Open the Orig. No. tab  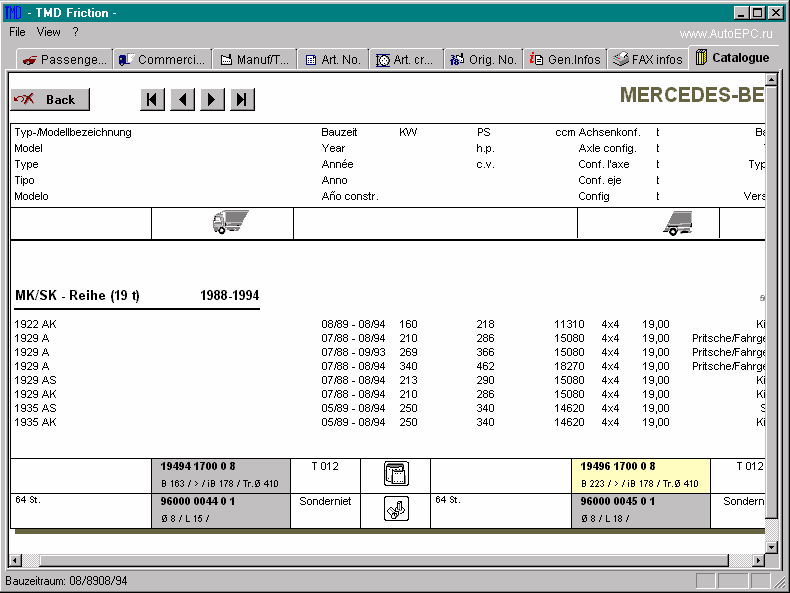pos(483,59)
